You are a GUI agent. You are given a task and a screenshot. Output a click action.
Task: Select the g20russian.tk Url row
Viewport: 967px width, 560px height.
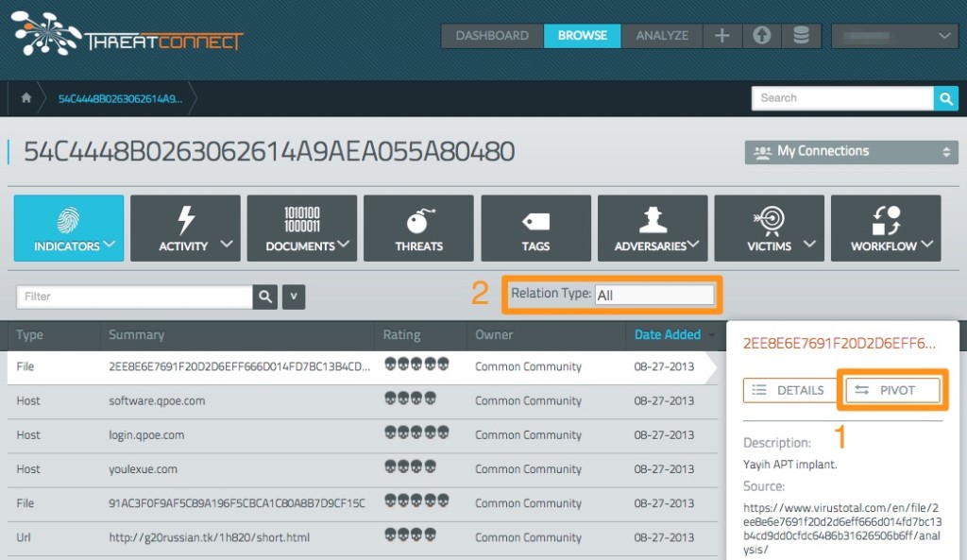[362, 537]
